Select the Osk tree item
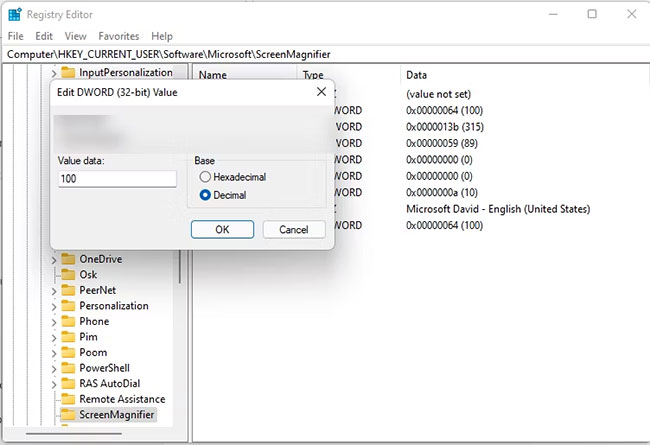Image resolution: width=650 pixels, height=445 pixels. [x=88, y=275]
